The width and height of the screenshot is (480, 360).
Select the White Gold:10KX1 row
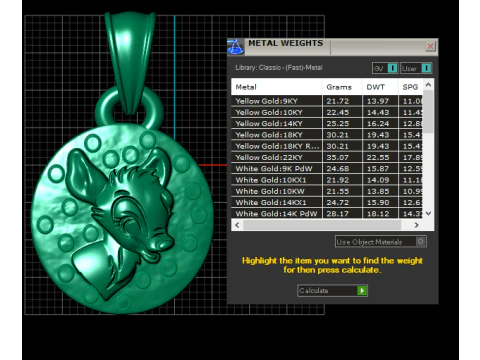(327, 180)
